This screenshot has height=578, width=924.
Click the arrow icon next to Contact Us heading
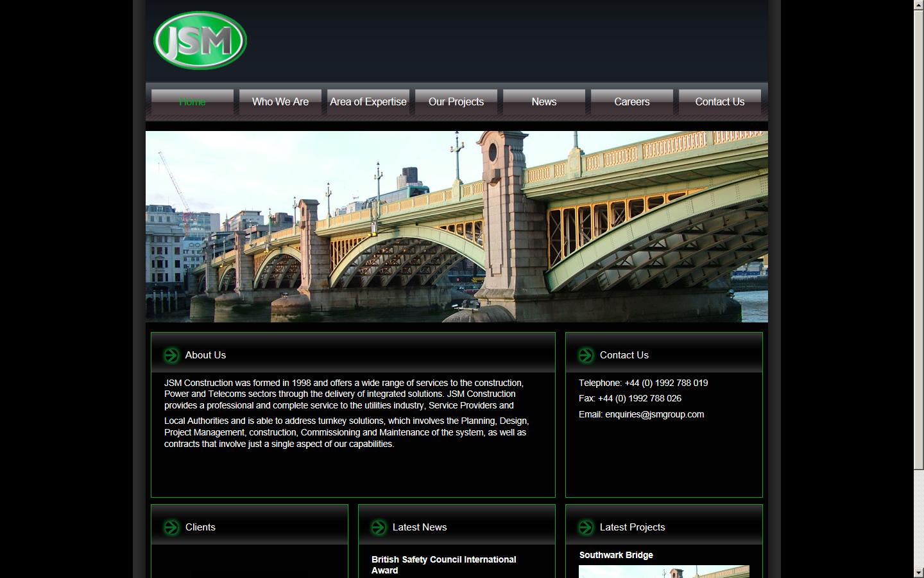coord(585,355)
